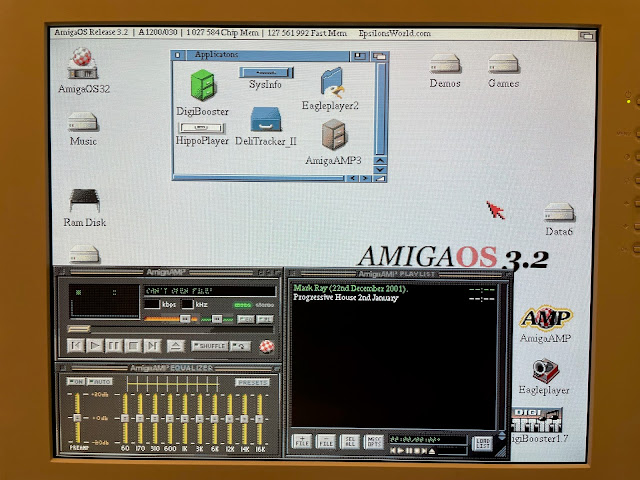Click the AmigaAMP visualizer time display
The width and height of the screenshot is (640, 480).
coord(104,301)
